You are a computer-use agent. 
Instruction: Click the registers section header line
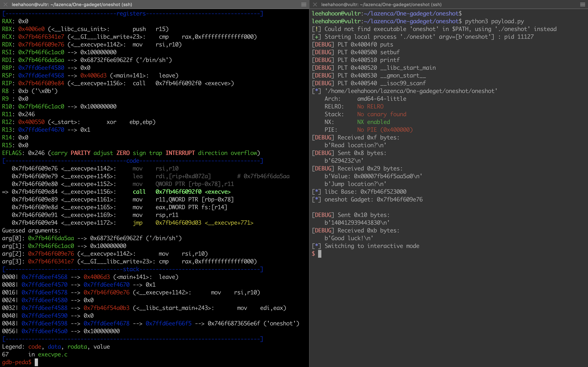pos(131,14)
